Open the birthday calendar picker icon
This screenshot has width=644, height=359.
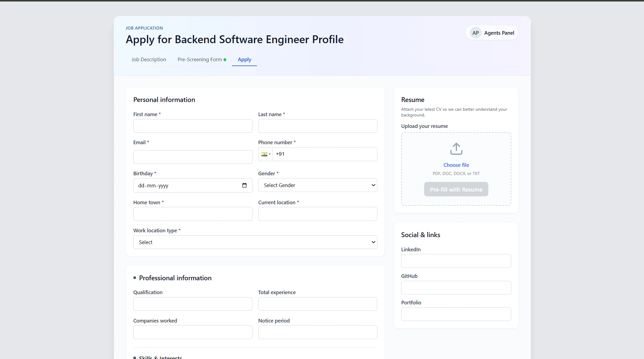tap(244, 185)
